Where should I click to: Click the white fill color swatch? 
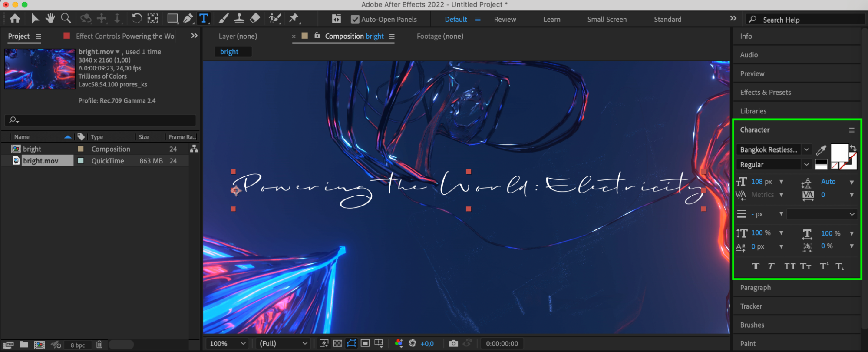pos(839,153)
